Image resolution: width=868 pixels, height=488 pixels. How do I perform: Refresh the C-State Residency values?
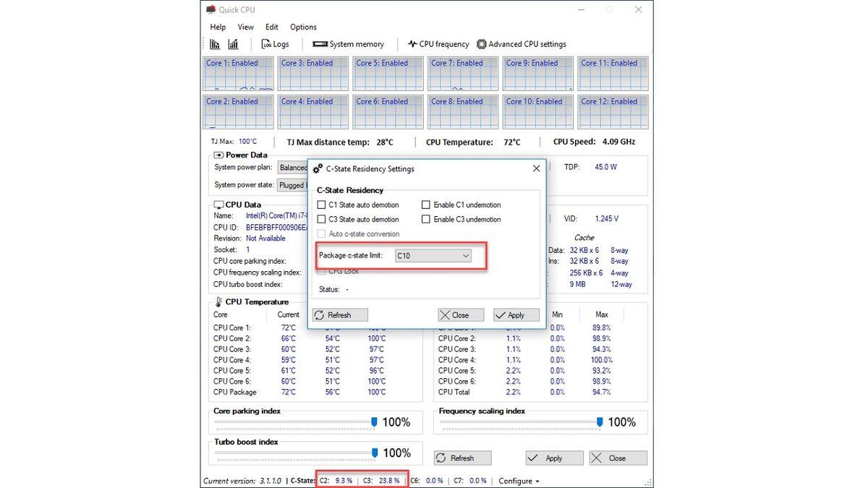[x=339, y=314]
